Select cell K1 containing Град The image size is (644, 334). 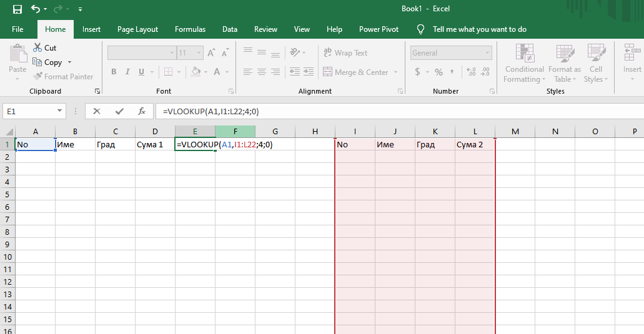(x=435, y=145)
